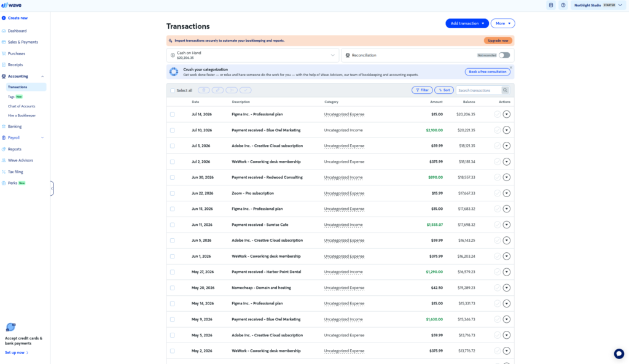Image resolution: width=629 pixels, height=364 pixels.
Task: Change category of Jun 5 Adobe transaction
Action: [x=344, y=241]
